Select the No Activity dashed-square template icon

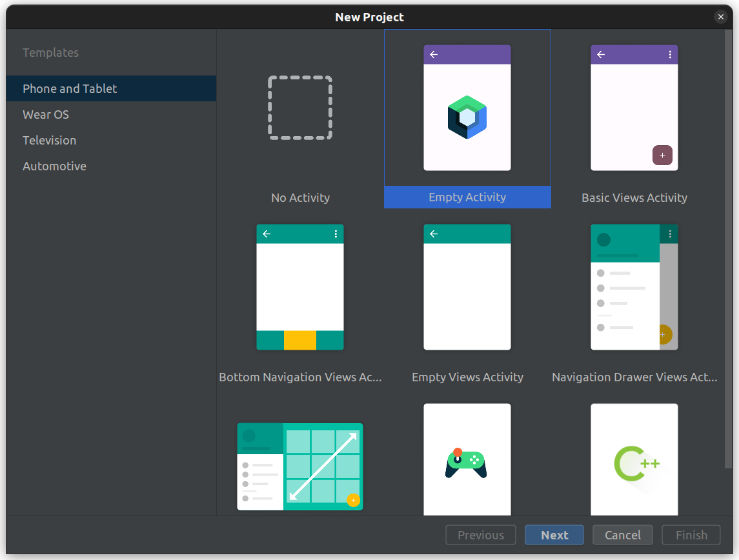pyautogui.click(x=300, y=108)
